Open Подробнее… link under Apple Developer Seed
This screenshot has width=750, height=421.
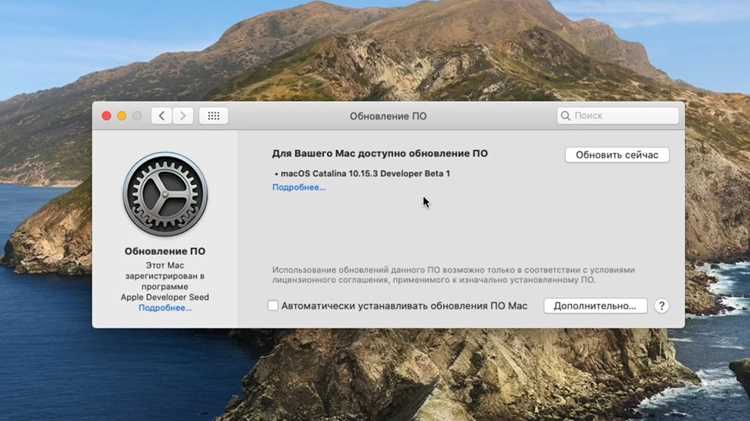point(165,308)
